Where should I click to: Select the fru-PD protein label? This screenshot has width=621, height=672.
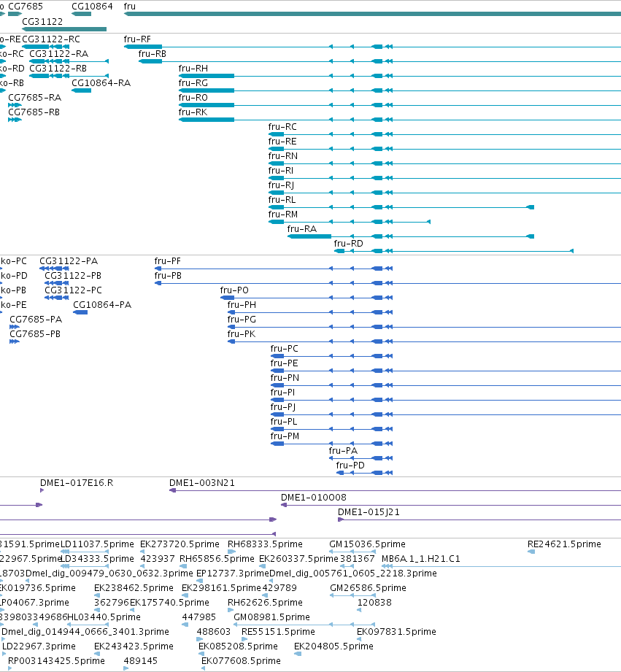[x=350, y=465]
